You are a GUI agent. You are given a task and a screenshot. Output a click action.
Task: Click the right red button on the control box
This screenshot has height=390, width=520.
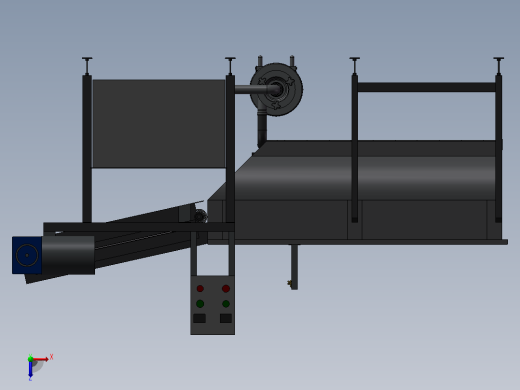pos(226,288)
